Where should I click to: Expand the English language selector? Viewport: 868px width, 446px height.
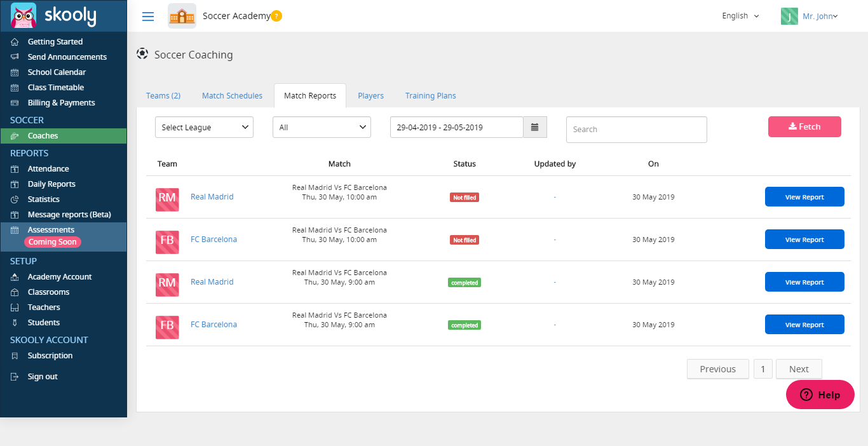coord(740,16)
